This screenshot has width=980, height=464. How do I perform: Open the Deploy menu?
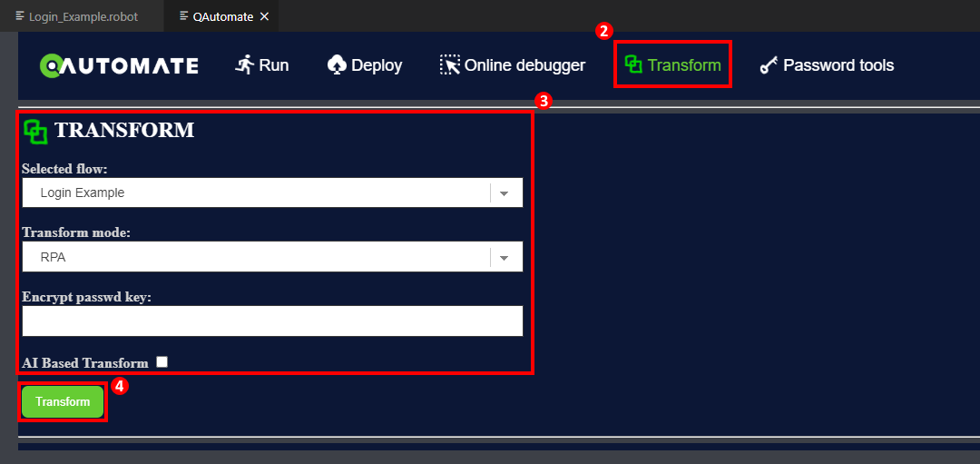[x=365, y=65]
